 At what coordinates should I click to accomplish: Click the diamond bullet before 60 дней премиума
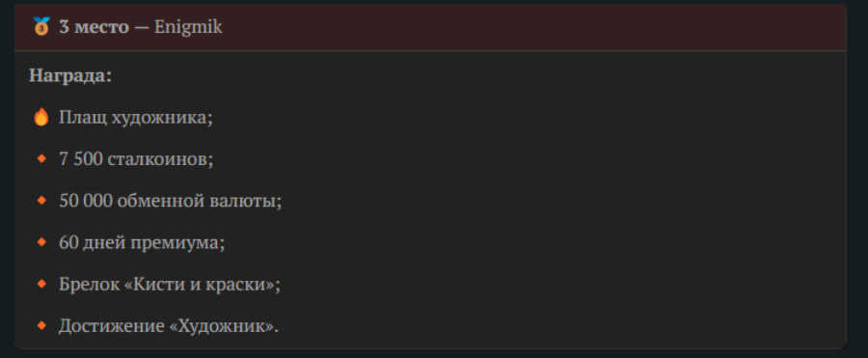41,242
